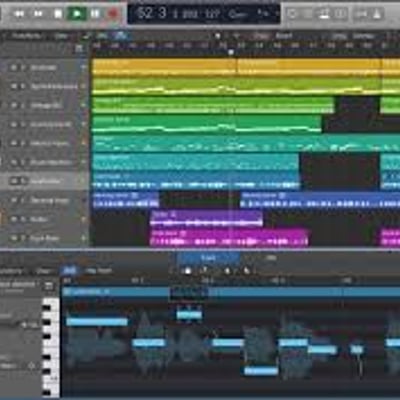Click the metronome icon in the control bar
Image resolution: width=400 pixels, height=400 pixels.
377,14
